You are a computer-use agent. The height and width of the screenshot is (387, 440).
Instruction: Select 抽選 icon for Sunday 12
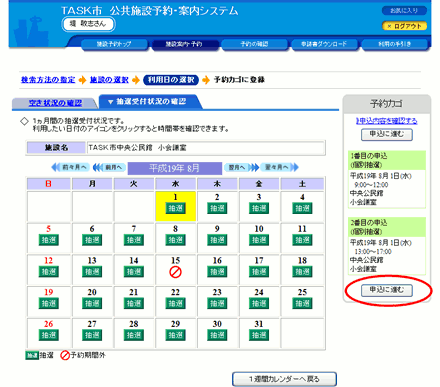[x=49, y=272]
